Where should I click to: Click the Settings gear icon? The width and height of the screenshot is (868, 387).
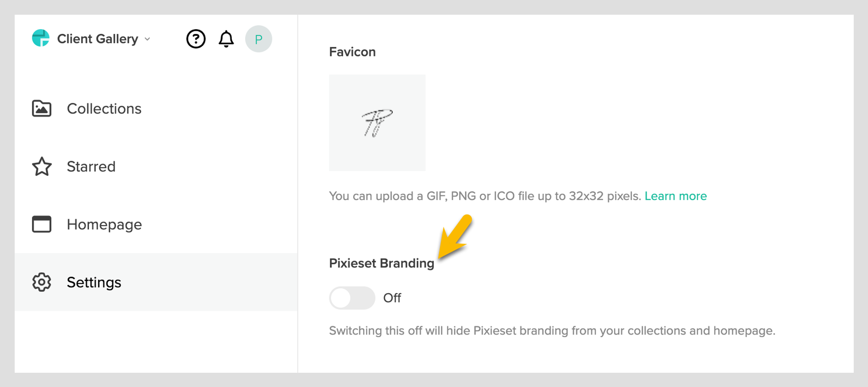click(x=42, y=282)
